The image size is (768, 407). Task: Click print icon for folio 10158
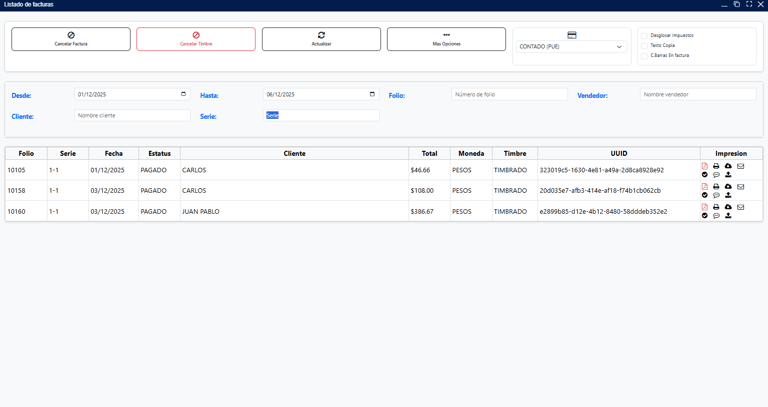click(716, 187)
